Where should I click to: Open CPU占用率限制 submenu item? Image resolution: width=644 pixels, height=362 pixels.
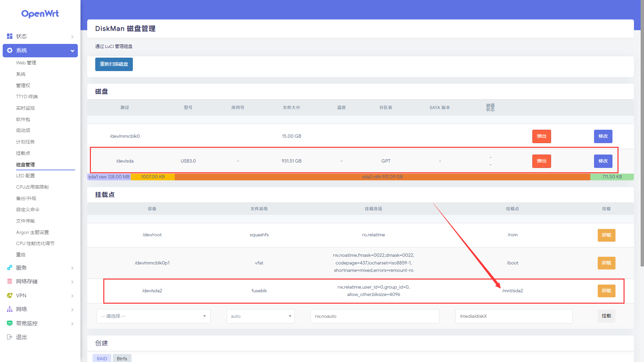[x=32, y=187]
